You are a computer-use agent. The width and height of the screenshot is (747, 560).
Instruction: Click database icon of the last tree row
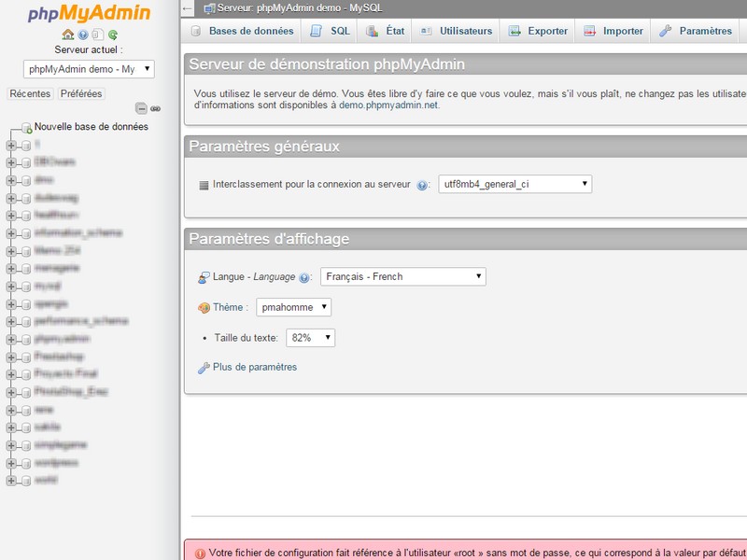(26, 481)
